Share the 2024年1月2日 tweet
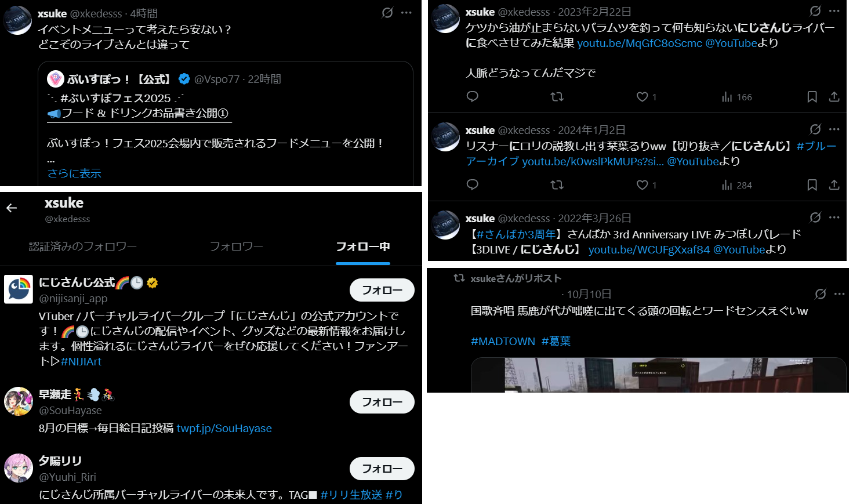This screenshot has width=853, height=504. 834,185
